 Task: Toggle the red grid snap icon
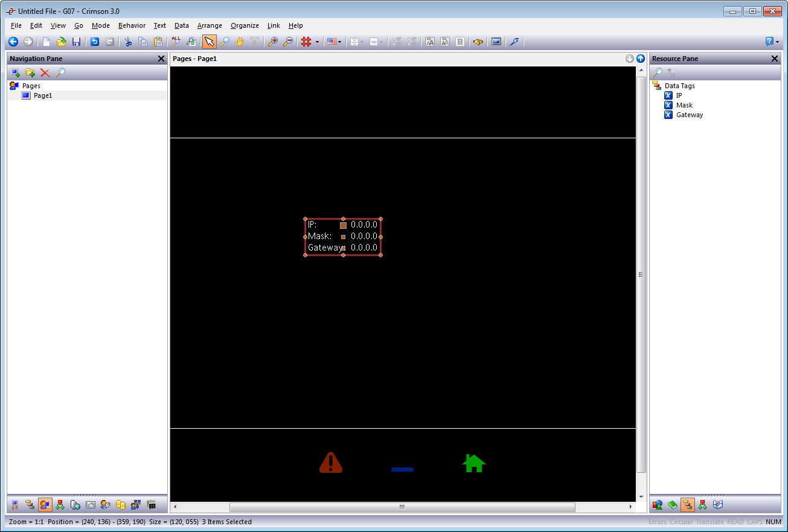click(x=306, y=42)
